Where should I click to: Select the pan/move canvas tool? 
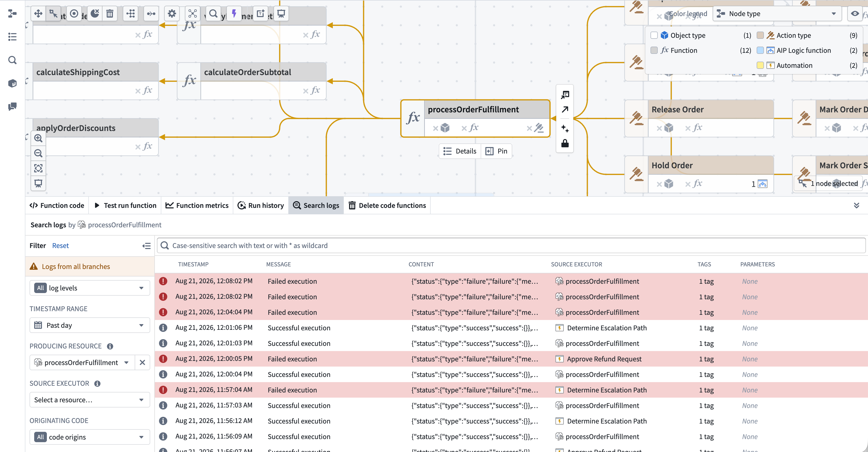[x=38, y=14]
